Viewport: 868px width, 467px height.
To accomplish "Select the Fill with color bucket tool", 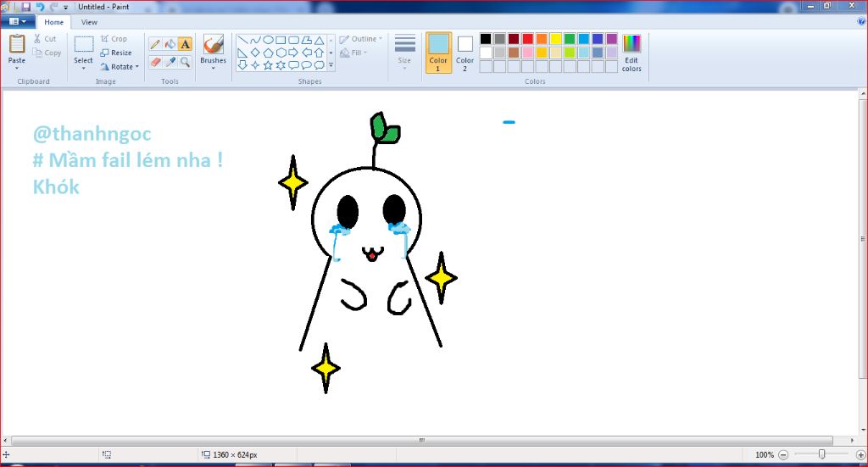I will [170, 44].
